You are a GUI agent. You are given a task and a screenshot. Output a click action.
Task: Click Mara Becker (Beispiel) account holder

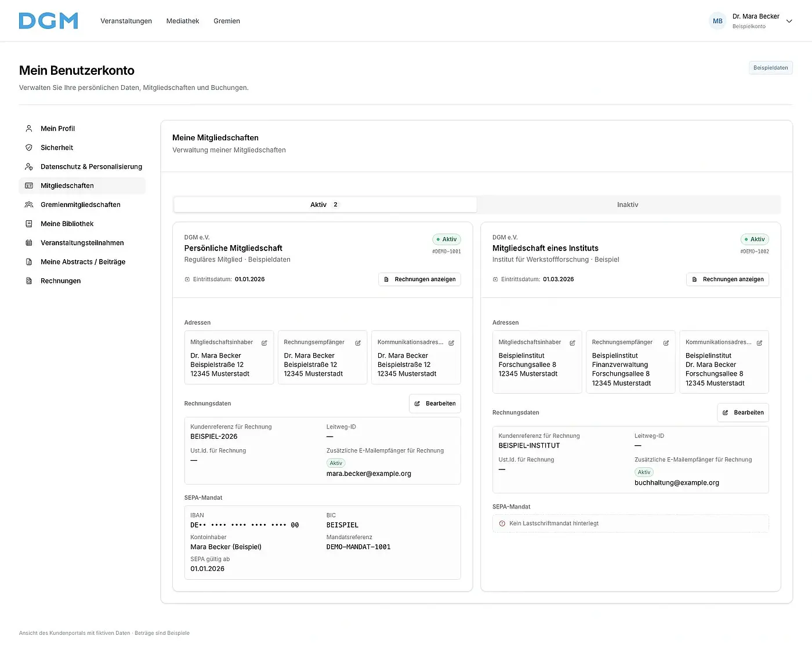[x=226, y=547]
